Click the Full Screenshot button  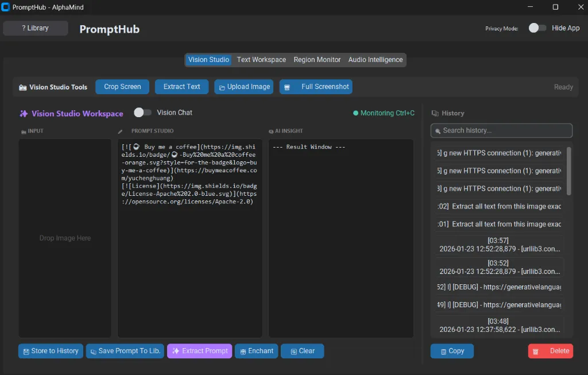[x=316, y=87]
